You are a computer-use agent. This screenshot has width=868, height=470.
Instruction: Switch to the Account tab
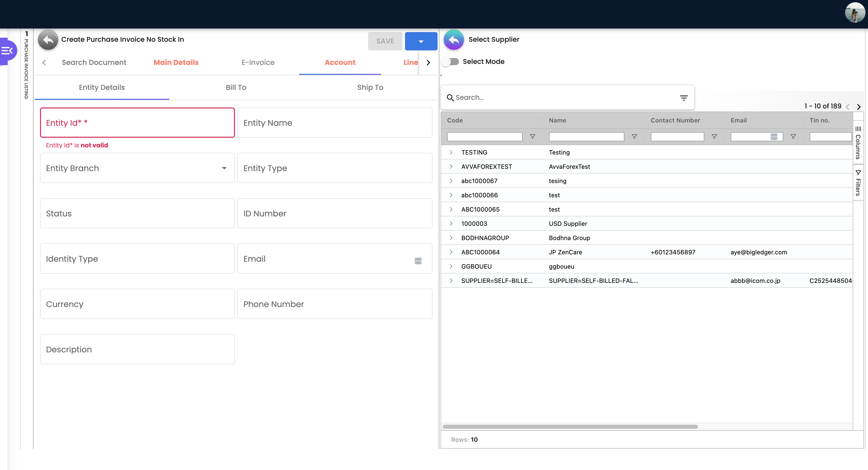[340, 62]
